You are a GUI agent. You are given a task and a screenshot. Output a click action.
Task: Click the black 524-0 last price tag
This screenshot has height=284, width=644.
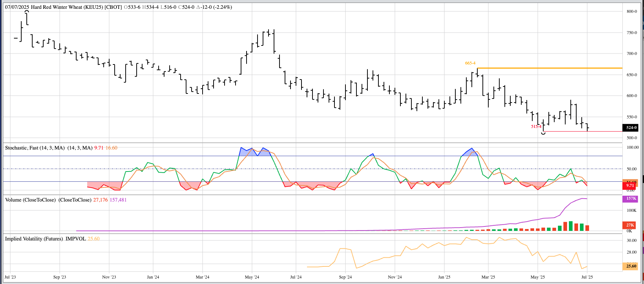click(631, 128)
